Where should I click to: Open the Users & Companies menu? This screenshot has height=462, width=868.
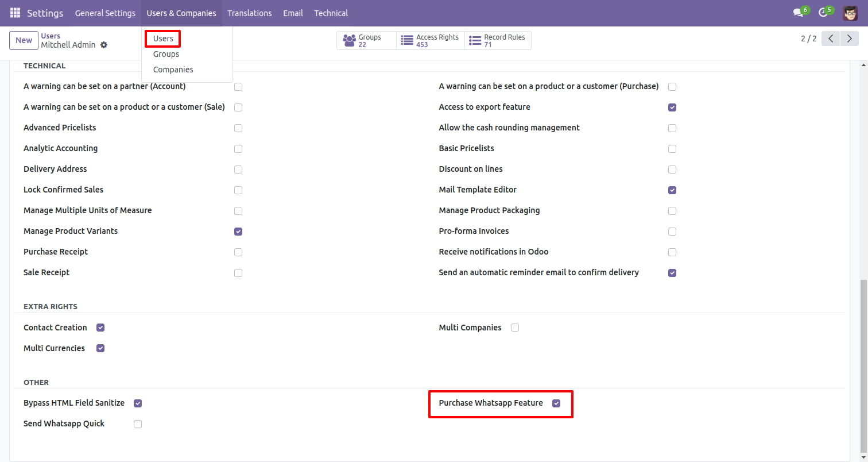181,13
